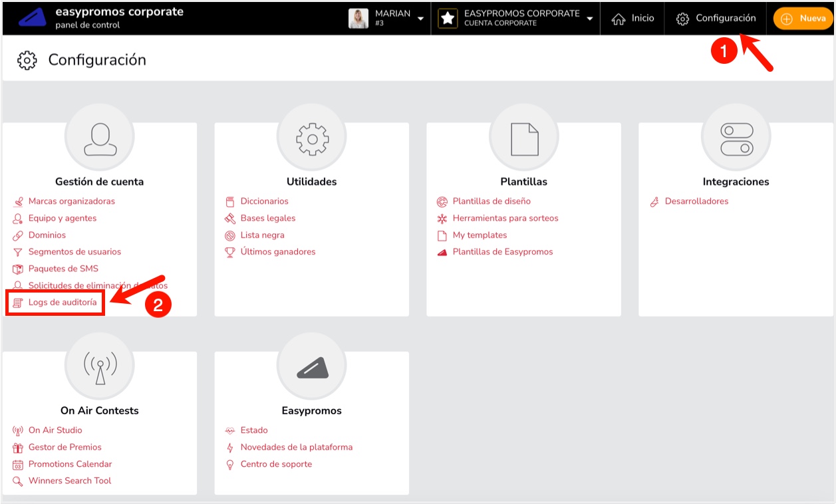836x504 pixels.
Task: Click the gear icon beside Configuración in the top bar
Action: pyautogui.click(x=682, y=19)
